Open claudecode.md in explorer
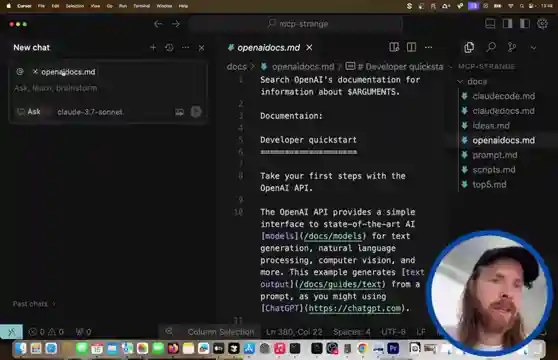The image size is (558, 360). click(x=504, y=96)
